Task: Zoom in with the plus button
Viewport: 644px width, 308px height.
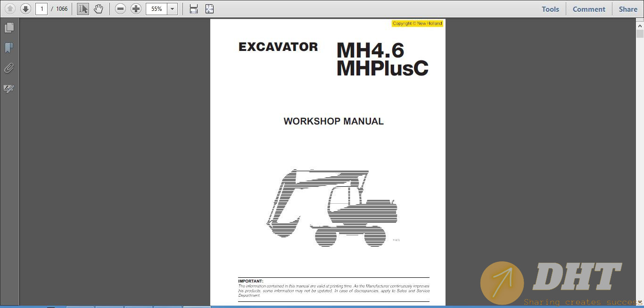Action: 136,8
